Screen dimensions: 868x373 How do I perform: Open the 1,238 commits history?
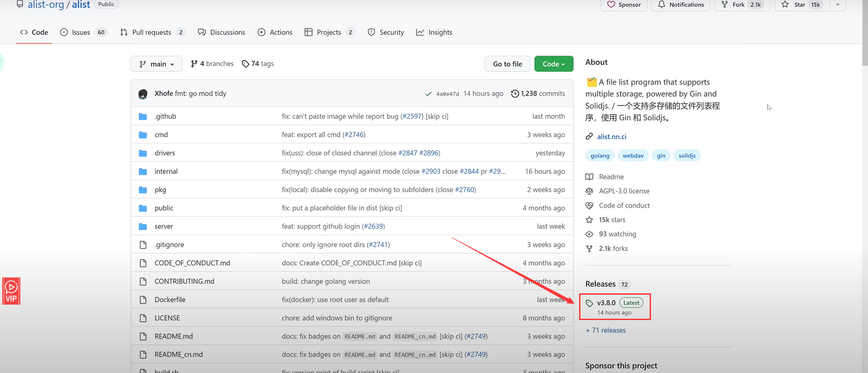(x=538, y=94)
